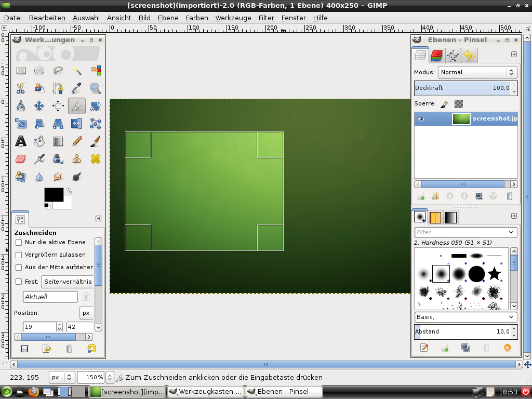Select the Paintbrush tool
Image resolution: width=532 pixels, height=399 pixels.
pos(96,141)
